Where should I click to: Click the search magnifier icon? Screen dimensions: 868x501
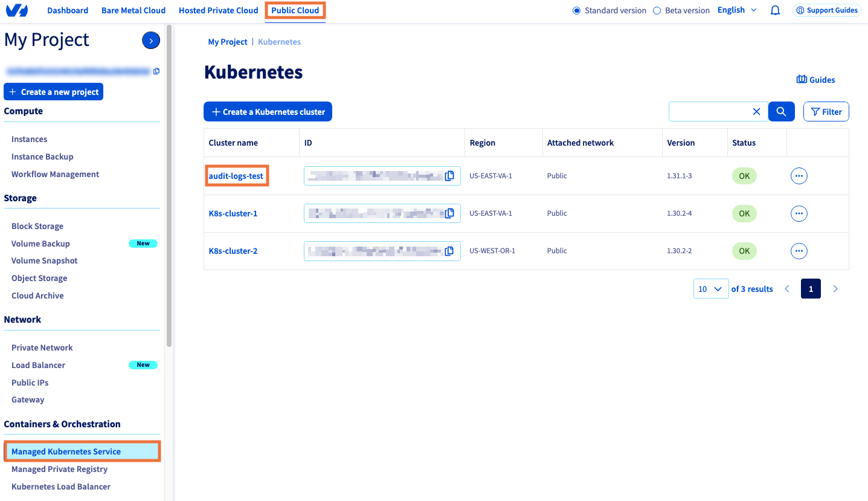[x=781, y=111]
